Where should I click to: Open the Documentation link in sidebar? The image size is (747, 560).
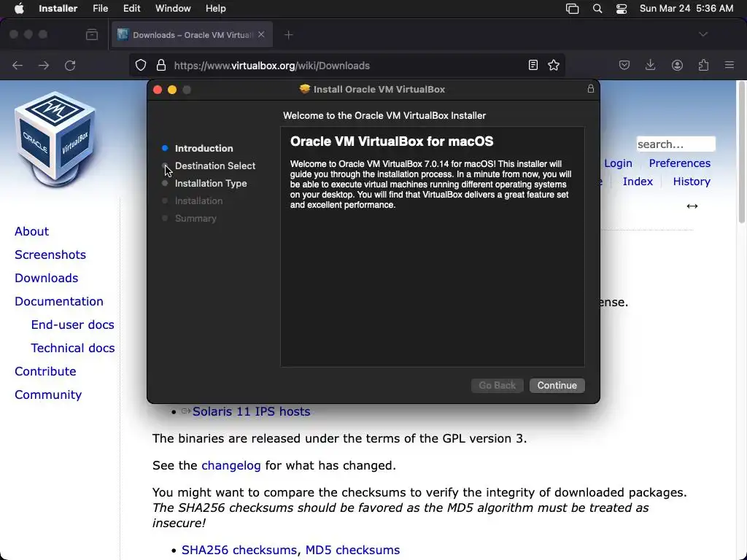click(x=58, y=301)
